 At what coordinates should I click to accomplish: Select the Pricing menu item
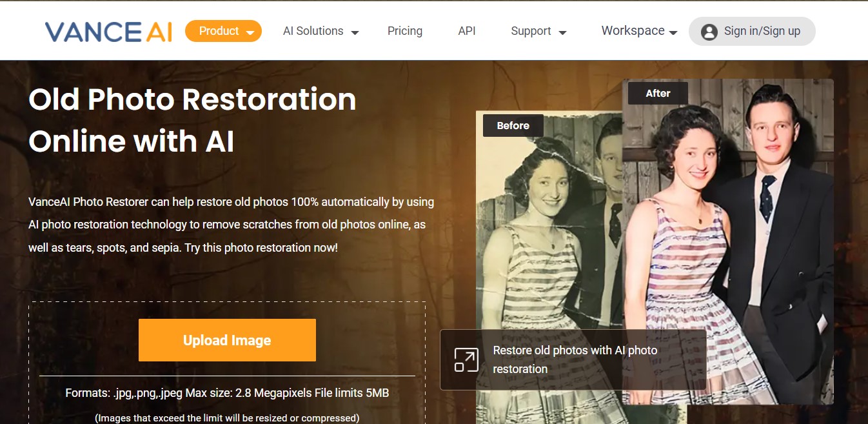[404, 30]
